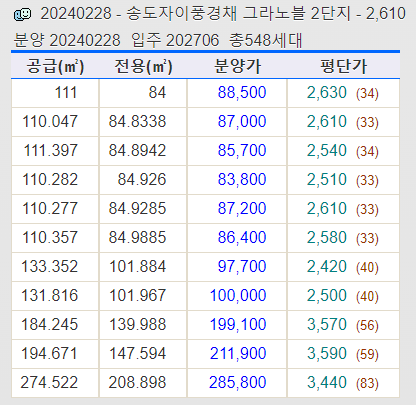Click the price 97,700

point(242,266)
